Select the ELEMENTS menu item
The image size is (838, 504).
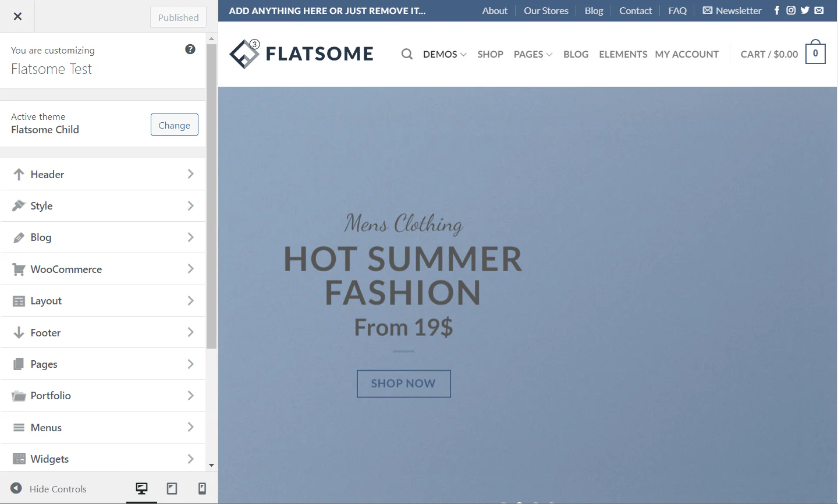pos(623,54)
